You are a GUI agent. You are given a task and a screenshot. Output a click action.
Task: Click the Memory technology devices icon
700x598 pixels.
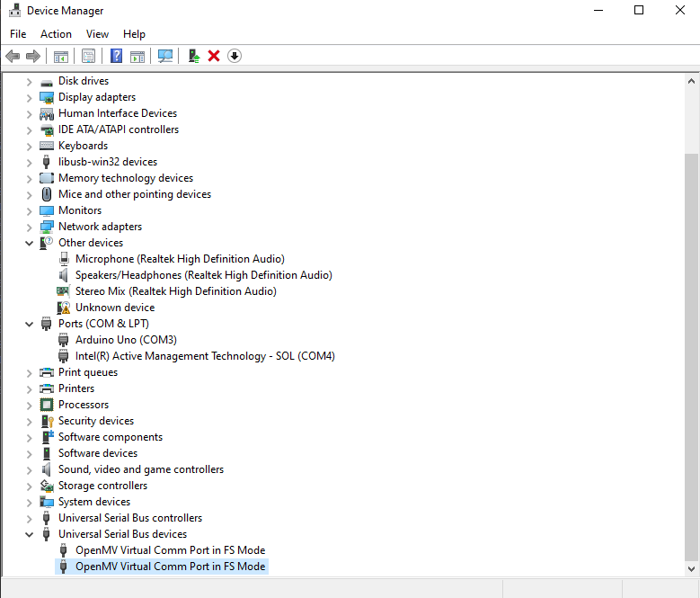coord(47,178)
